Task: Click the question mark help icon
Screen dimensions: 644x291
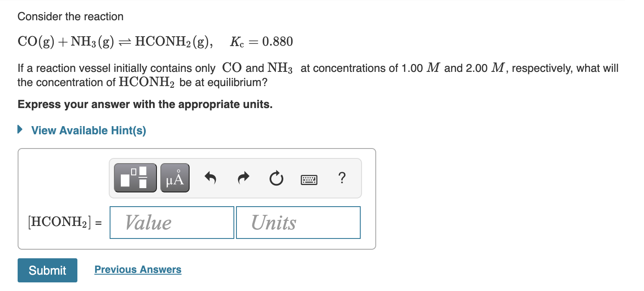Action: click(342, 178)
